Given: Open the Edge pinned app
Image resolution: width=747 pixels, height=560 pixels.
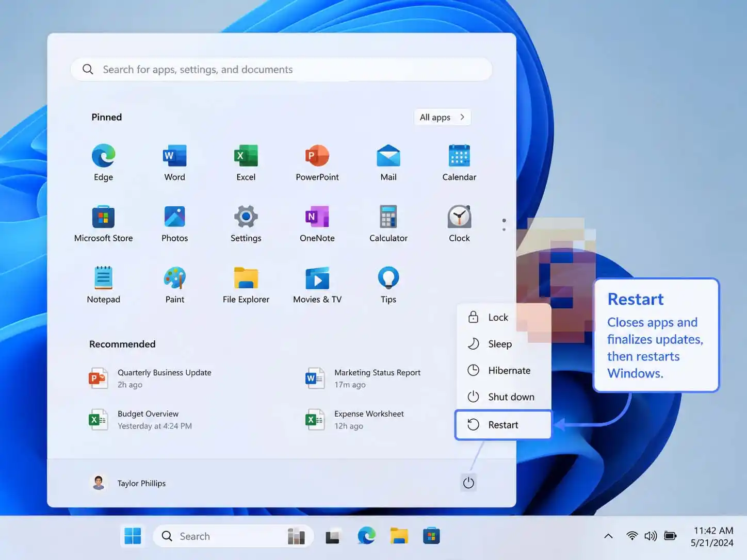Looking at the screenshot, I should [104, 163].
